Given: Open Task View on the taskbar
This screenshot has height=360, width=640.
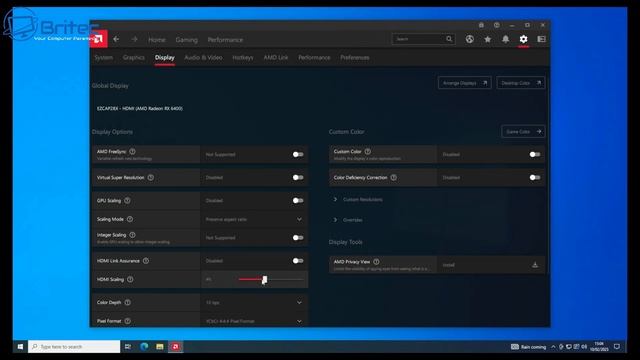Looking at the screenshot, I should (128, 347).
